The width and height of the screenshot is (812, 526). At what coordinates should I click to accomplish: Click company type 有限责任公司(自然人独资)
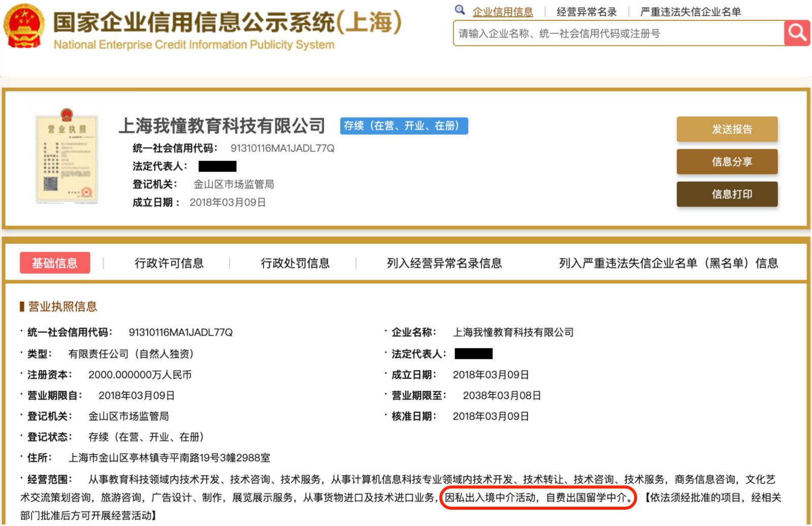[132, 354]
